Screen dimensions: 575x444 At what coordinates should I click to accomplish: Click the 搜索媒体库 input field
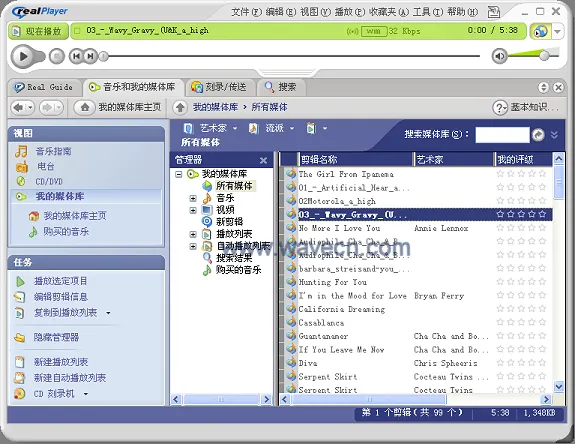click(502, 135)
